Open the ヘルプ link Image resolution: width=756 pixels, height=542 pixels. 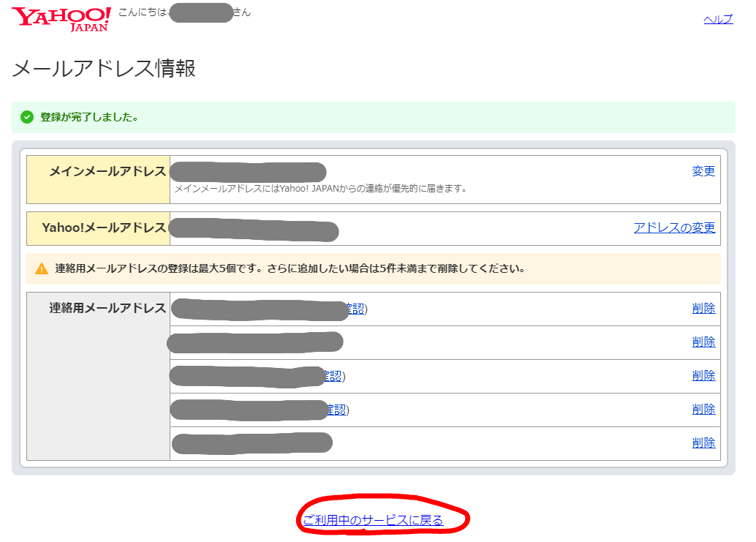point(718,19)
